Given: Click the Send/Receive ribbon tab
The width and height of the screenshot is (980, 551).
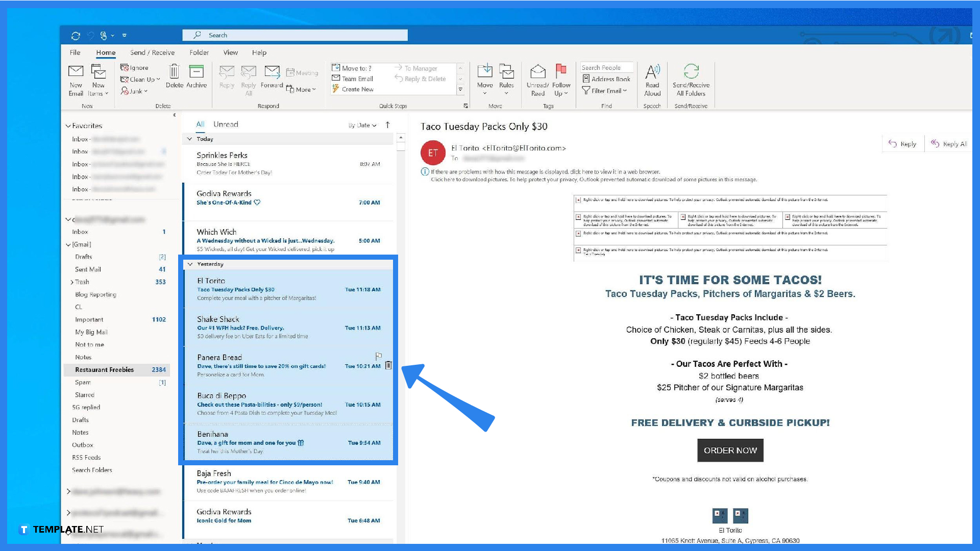Looking at the screenshot, I should (x=152, y=53).
